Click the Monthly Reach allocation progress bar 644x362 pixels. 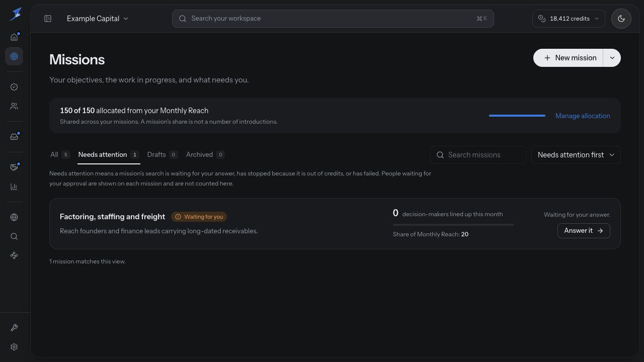(x=517, y=116)
